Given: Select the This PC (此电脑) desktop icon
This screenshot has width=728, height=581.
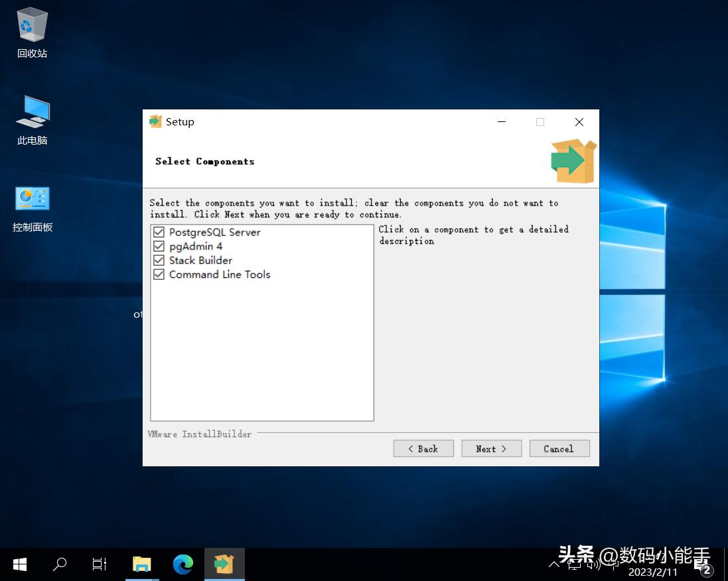Looking at the screenshot, I should (x=32, y=113).
